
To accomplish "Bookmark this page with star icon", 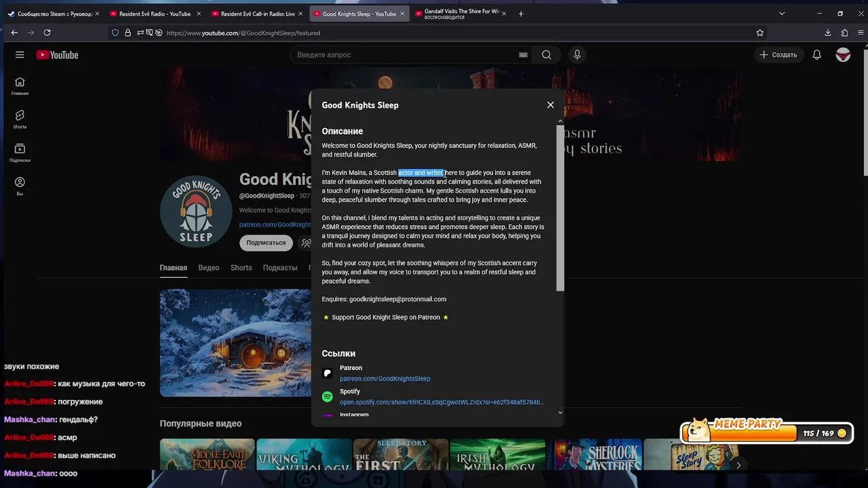I will [760, 33].
